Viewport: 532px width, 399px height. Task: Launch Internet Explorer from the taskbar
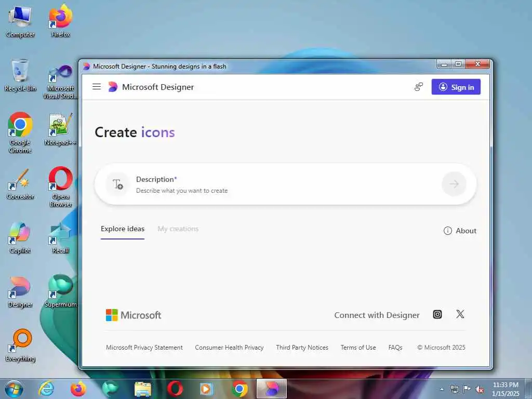pyautogui.click(x=46, y=389)
